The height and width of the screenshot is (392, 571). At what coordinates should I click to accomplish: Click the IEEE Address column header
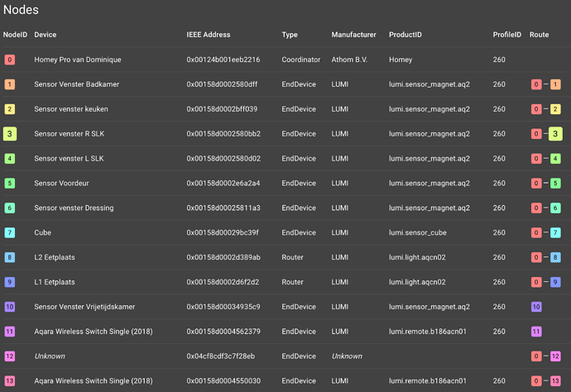coord(209,35)
